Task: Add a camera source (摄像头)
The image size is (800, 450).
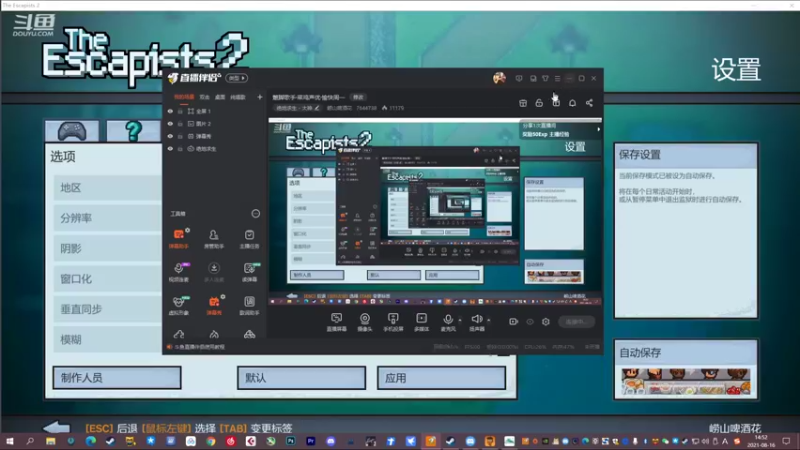Action: 365,322
